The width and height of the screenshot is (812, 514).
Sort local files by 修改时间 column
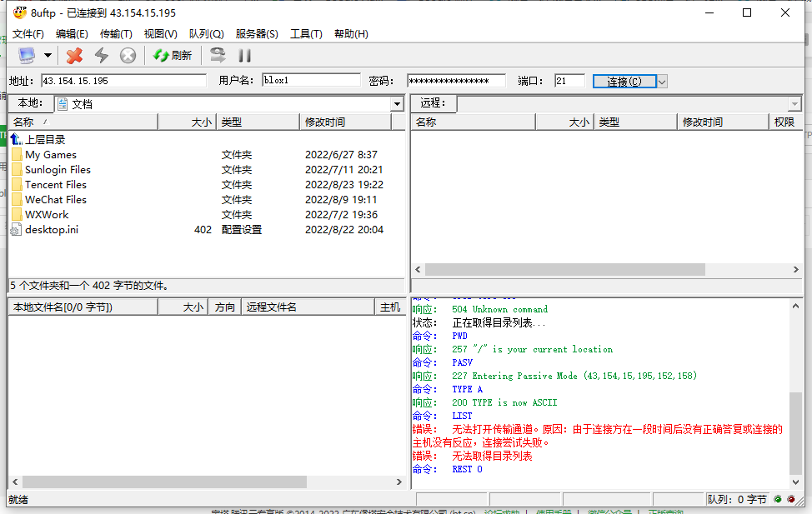(345, 122)
